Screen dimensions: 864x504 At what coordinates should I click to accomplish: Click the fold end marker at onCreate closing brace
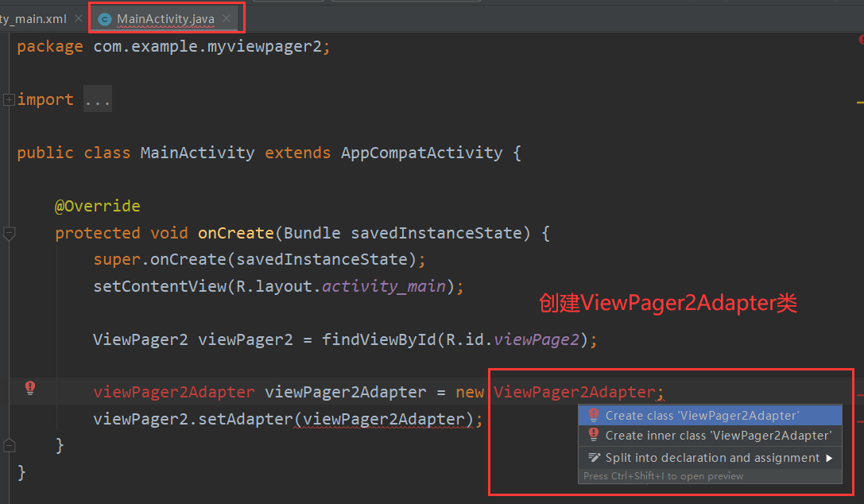pos(9,445)
